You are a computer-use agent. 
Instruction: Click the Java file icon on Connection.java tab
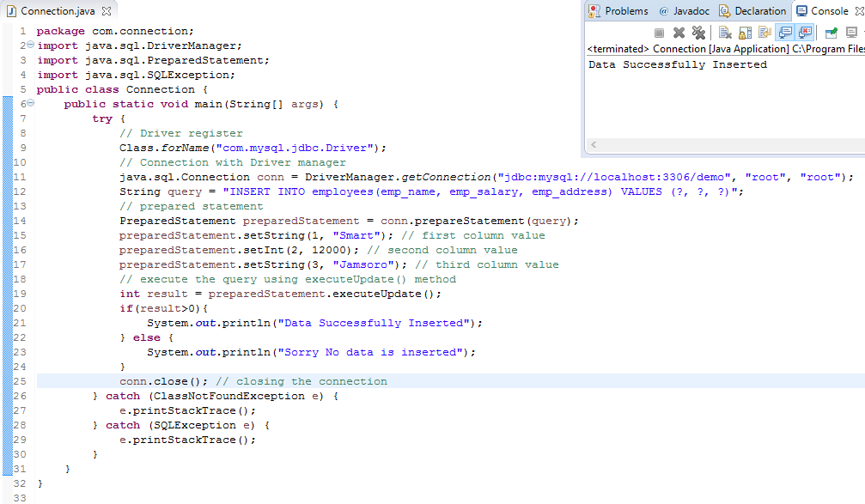(10, 9)
